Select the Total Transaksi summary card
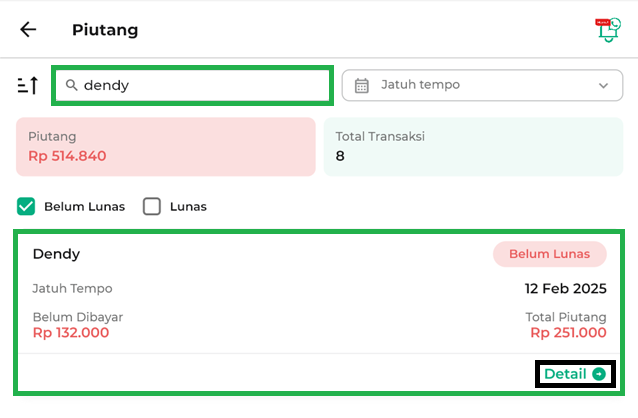The image size is (638, 418). click(473, 146)
